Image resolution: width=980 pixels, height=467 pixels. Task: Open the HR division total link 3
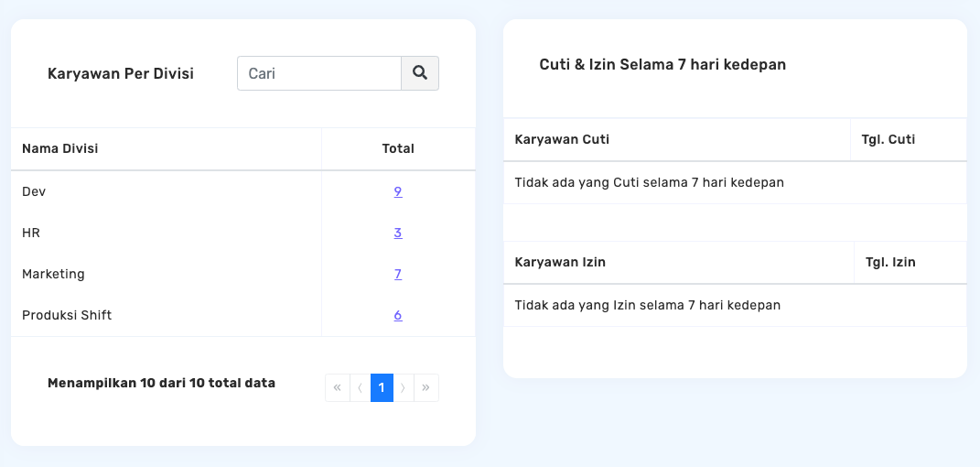398,233
